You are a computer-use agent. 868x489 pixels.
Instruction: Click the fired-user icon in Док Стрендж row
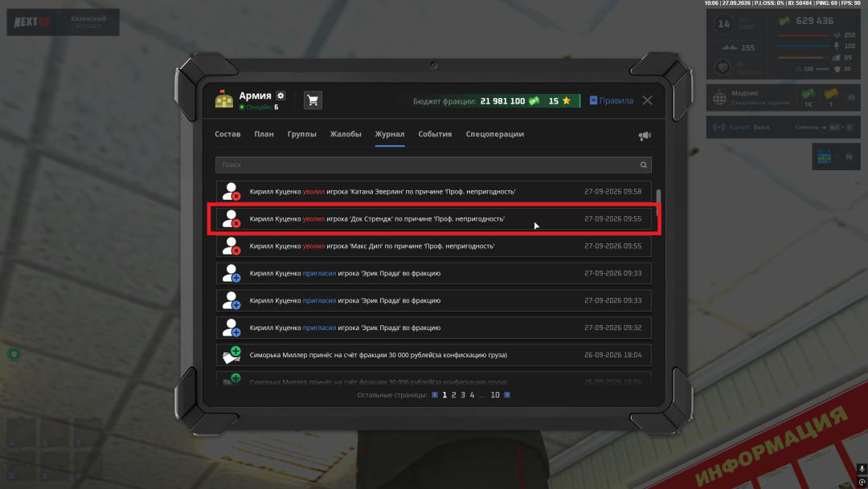(x=231, y=218)
